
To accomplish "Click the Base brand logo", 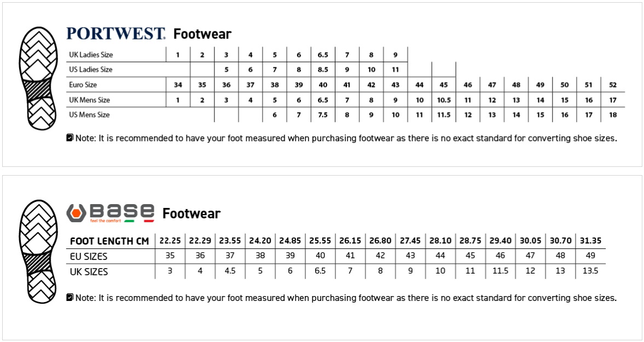I will tap(110, 213).
